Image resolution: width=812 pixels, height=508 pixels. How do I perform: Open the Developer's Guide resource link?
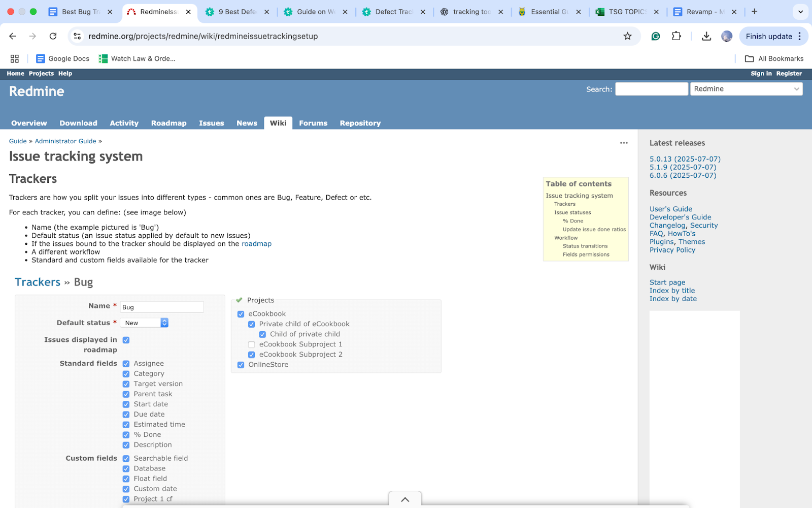680,217
